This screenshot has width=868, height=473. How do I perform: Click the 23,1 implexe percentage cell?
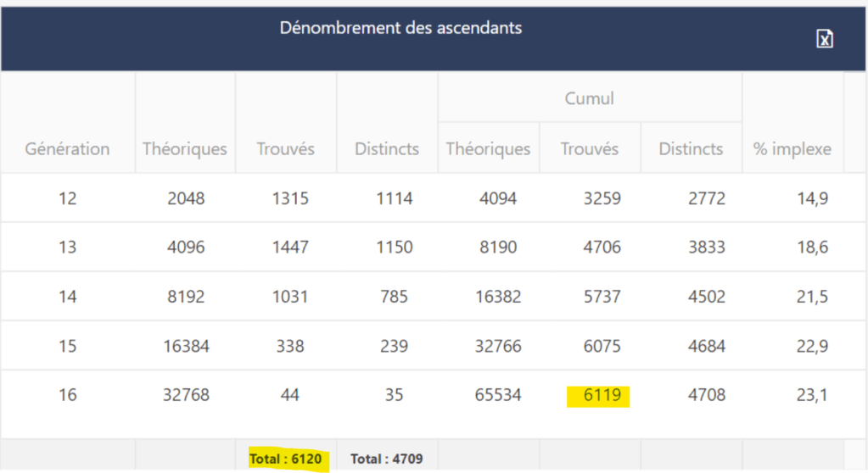point(812,395)
